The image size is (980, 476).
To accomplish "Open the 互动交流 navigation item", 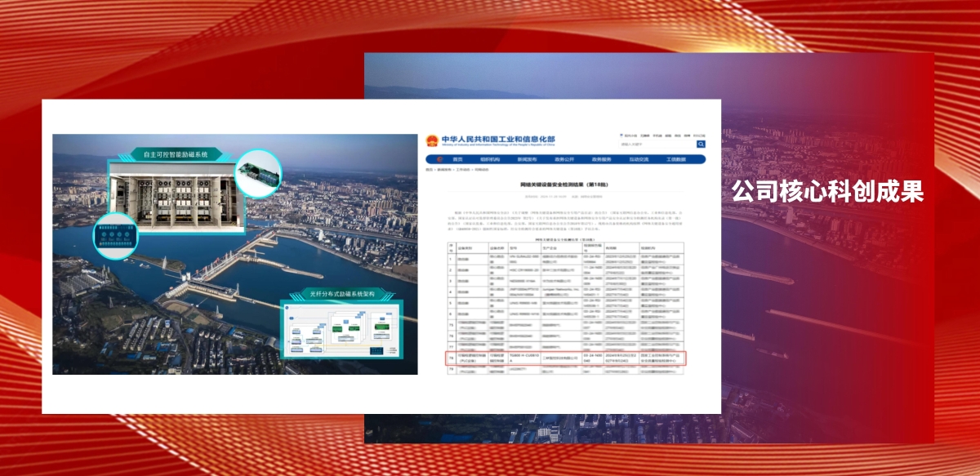I will click(x=639, y=159).
